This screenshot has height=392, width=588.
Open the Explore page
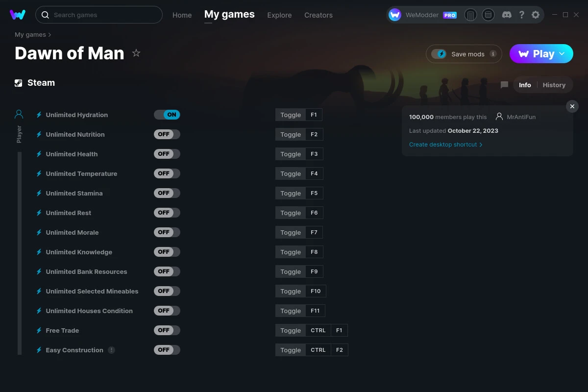pos(279,15)
